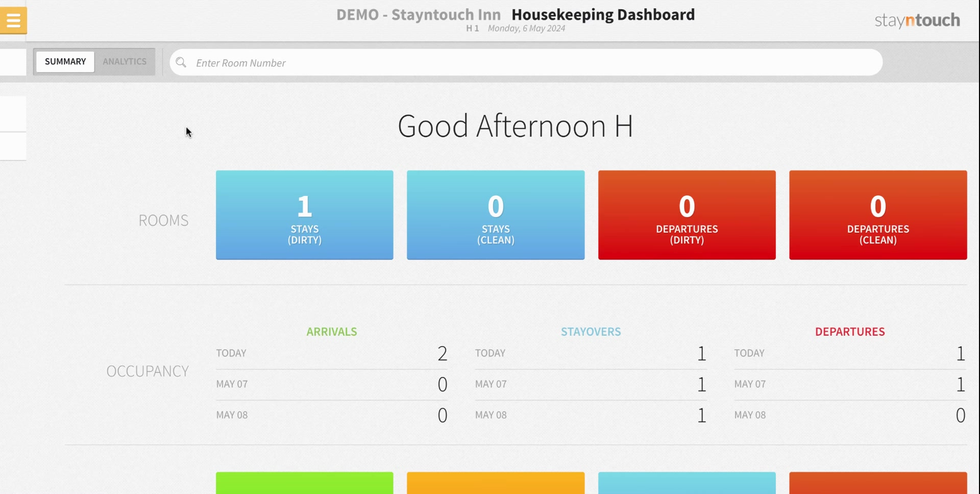
Task: Click the Housekeeping Dashboard title
Action: pos(603,15)
